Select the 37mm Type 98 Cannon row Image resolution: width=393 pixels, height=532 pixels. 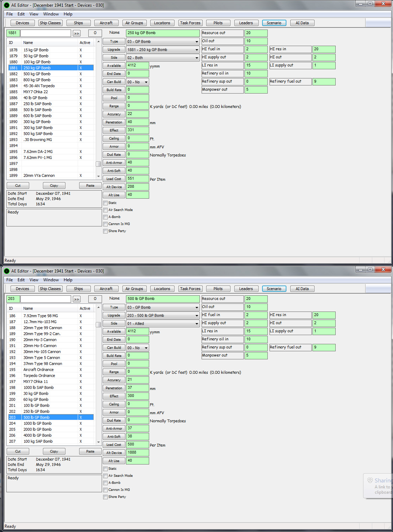[51, 364]
